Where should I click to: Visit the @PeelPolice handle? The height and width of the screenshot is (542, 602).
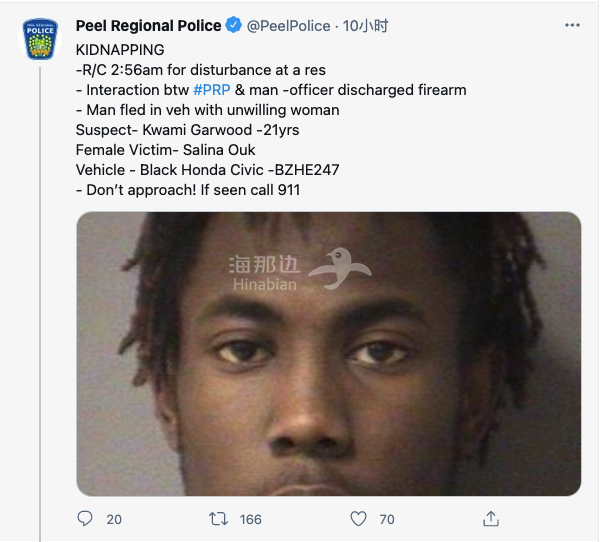288,26
